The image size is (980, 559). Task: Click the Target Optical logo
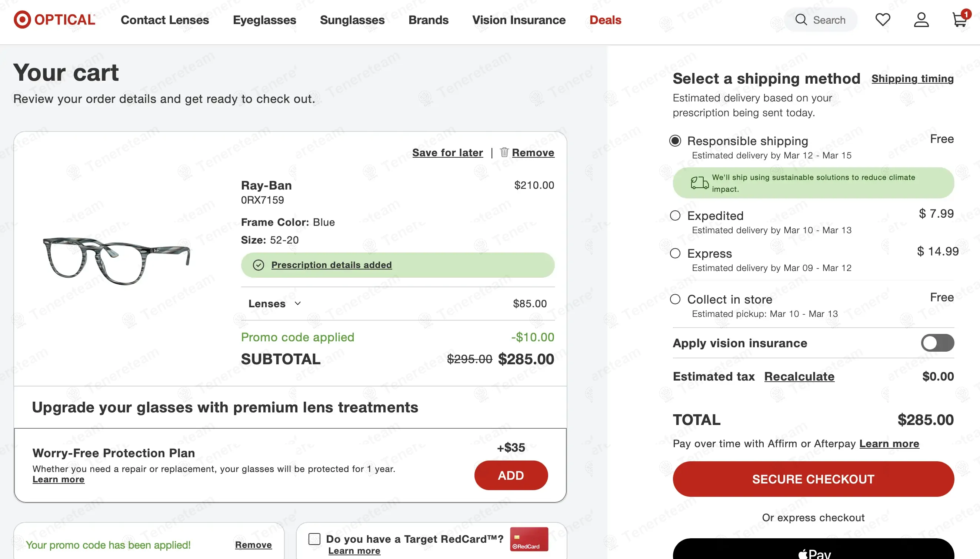[54, 20]
